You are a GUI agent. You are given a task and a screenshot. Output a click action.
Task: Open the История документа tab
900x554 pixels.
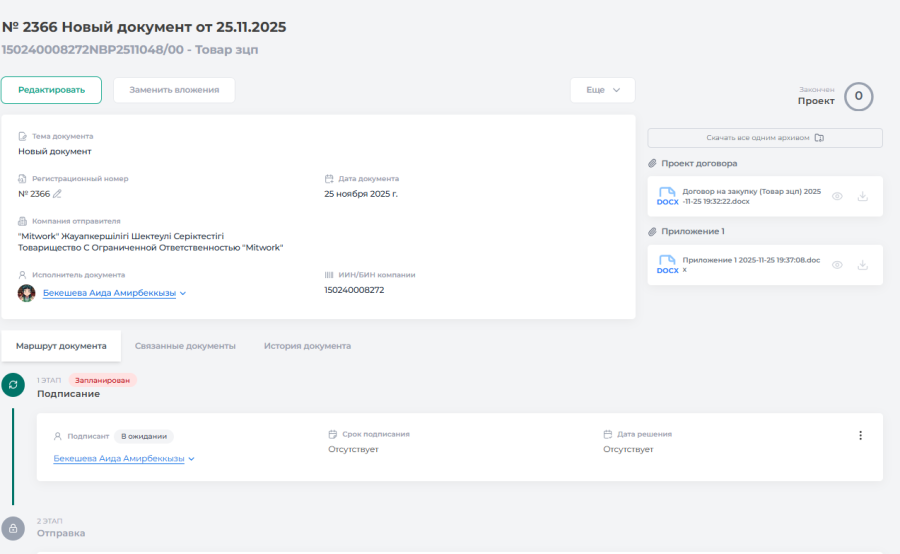click(x=307, y=346)
